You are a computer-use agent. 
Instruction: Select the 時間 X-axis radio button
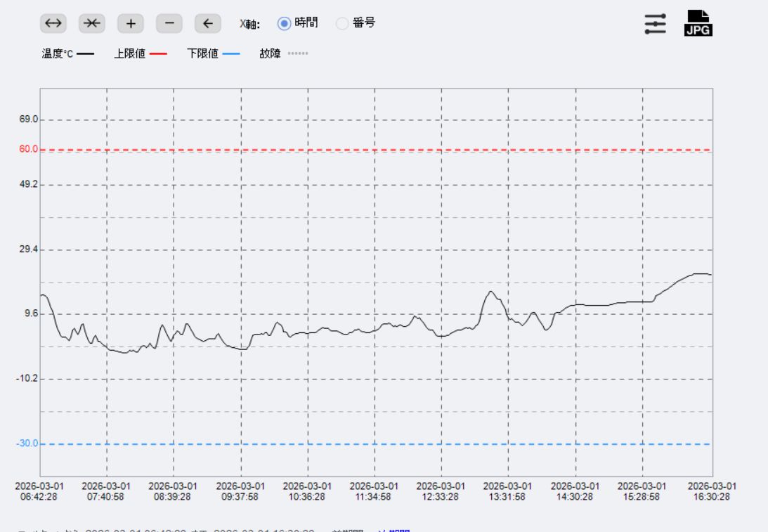pos(285,23)
